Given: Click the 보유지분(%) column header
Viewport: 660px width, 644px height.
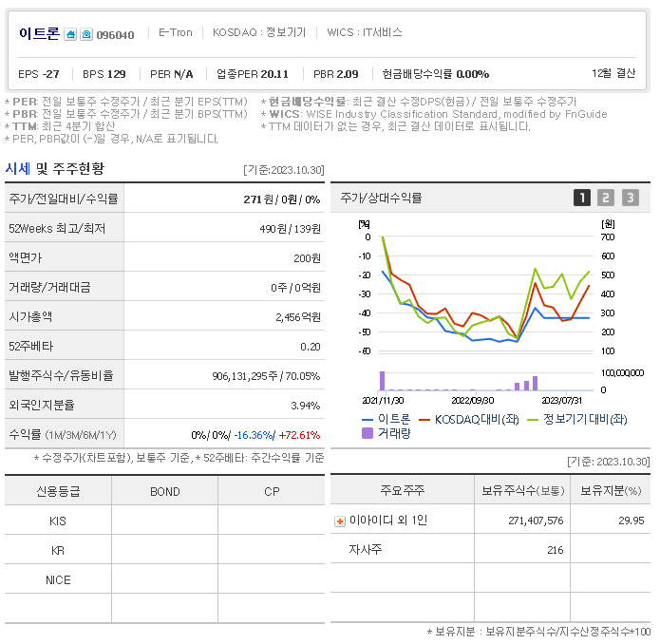Looking at the screenshot, I should click(x=611, y=490).
